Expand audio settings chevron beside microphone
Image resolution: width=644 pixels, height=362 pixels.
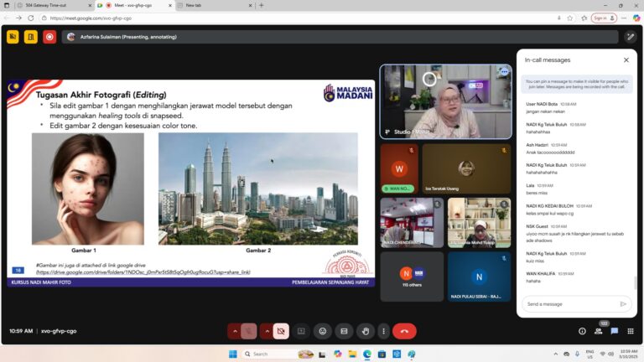click(x=235, y=331)
